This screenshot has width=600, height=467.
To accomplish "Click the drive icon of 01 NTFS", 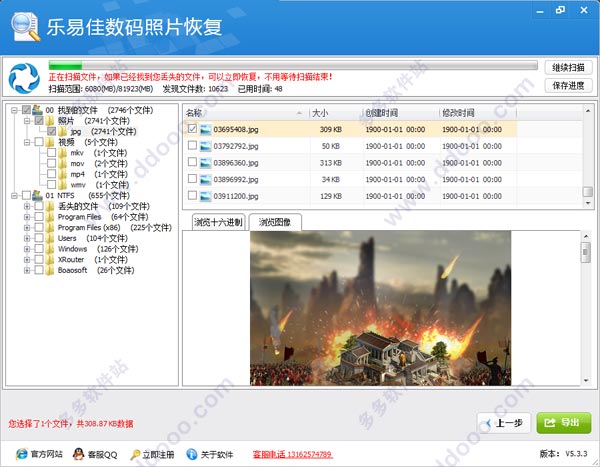I will click(x=37, y=195).
